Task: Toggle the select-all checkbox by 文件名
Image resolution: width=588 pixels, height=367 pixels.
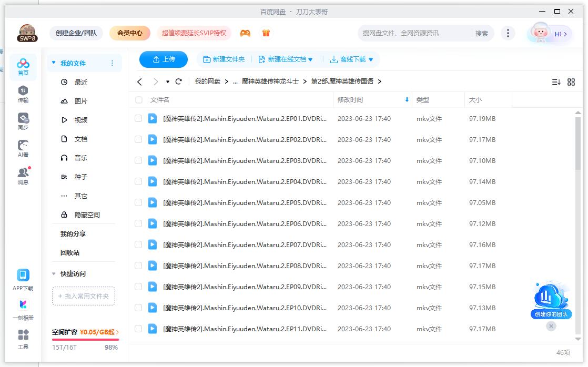Action: 139,100
